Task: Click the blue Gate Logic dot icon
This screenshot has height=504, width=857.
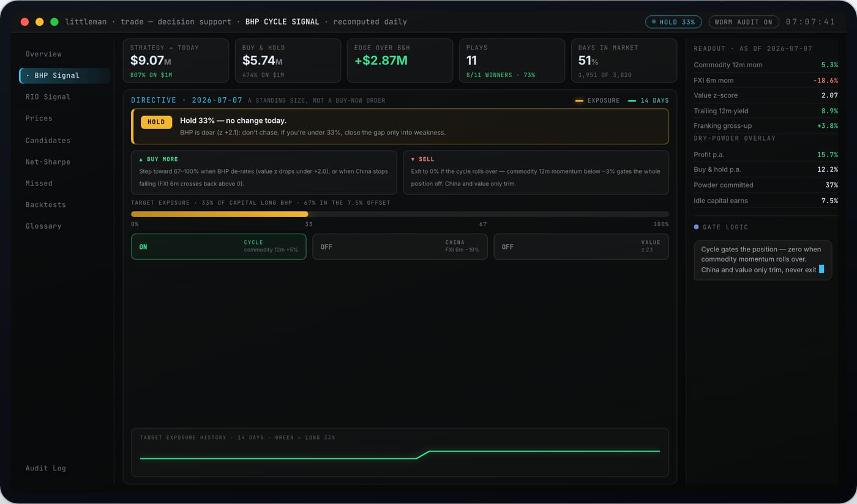Action: click(x=697, y=227)
